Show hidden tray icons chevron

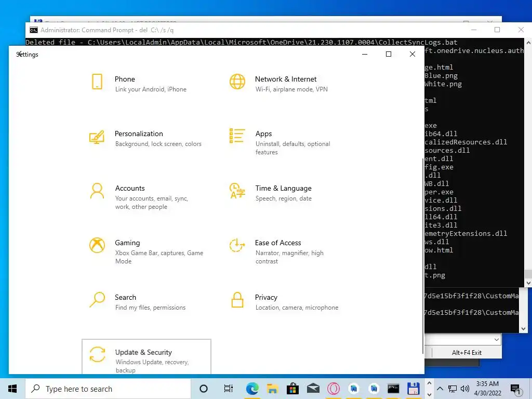click(x=440, y=389)
